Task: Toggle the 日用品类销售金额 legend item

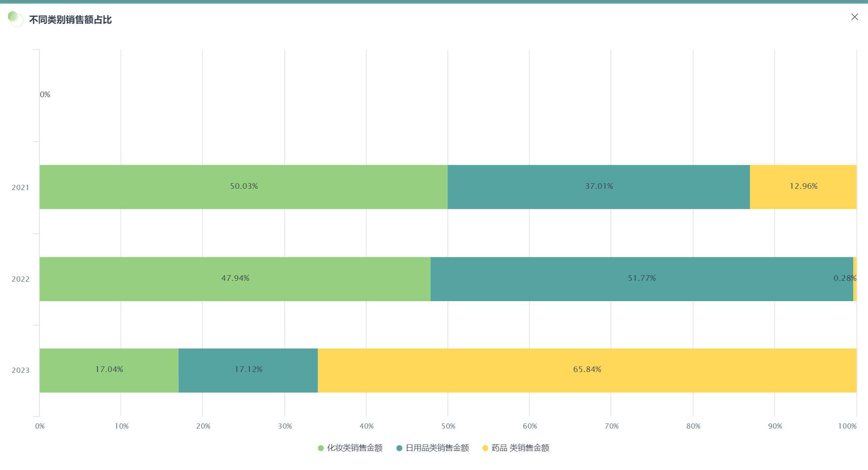Action: click(x=437, y=448)
